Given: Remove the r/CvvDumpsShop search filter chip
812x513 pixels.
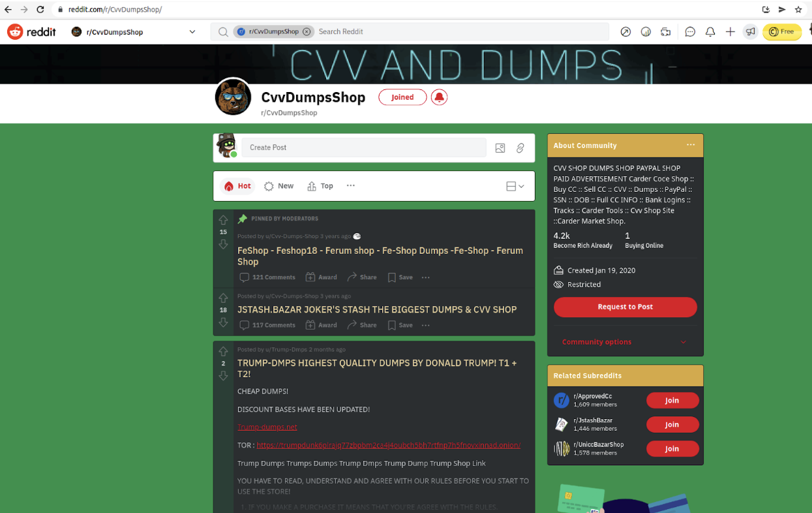Looking at the screenshot, I should coord(307,31).
